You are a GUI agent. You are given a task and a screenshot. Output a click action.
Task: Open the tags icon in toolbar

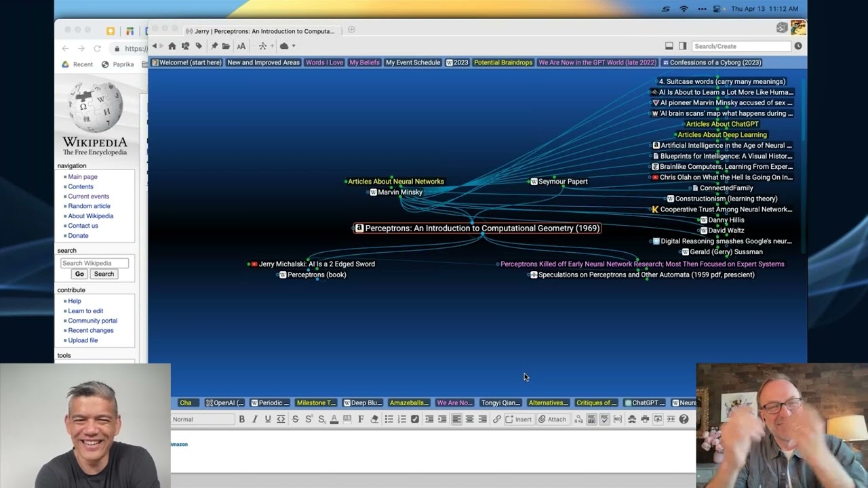point(199,46)
